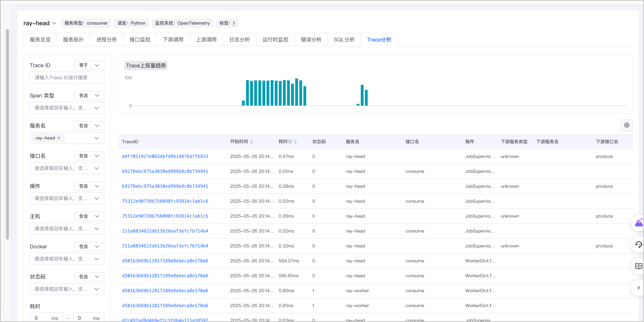Click the isolated tall bar on chart right

[362, 95]
